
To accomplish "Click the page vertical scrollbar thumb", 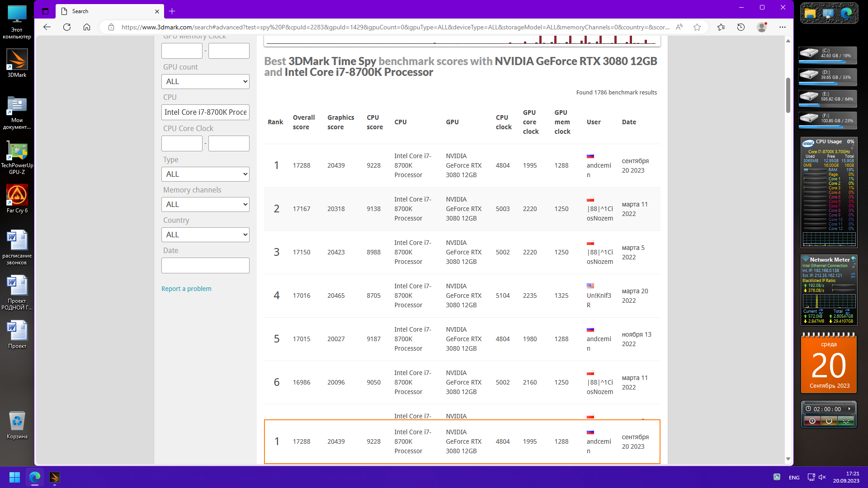I will pos(788,95).
